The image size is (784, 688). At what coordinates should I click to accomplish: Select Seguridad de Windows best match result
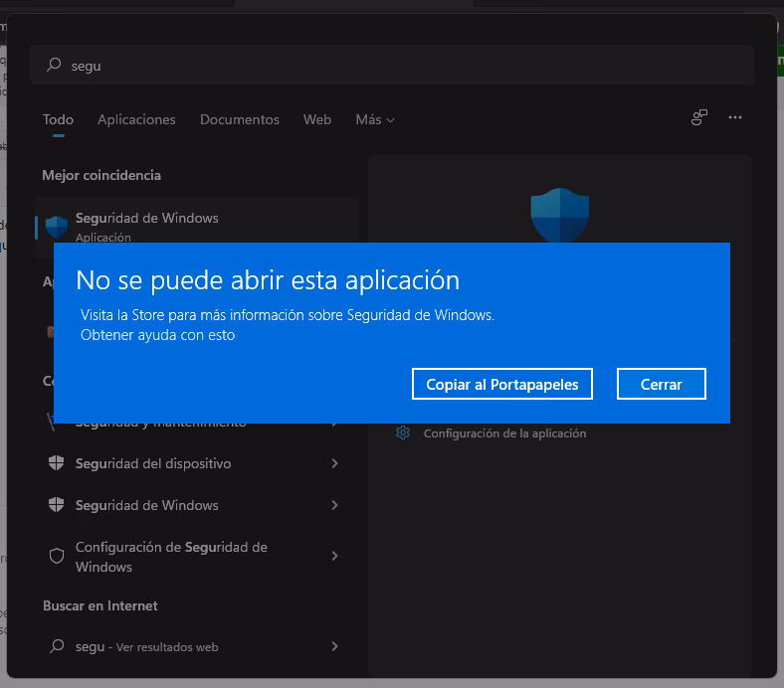[197, 221]
